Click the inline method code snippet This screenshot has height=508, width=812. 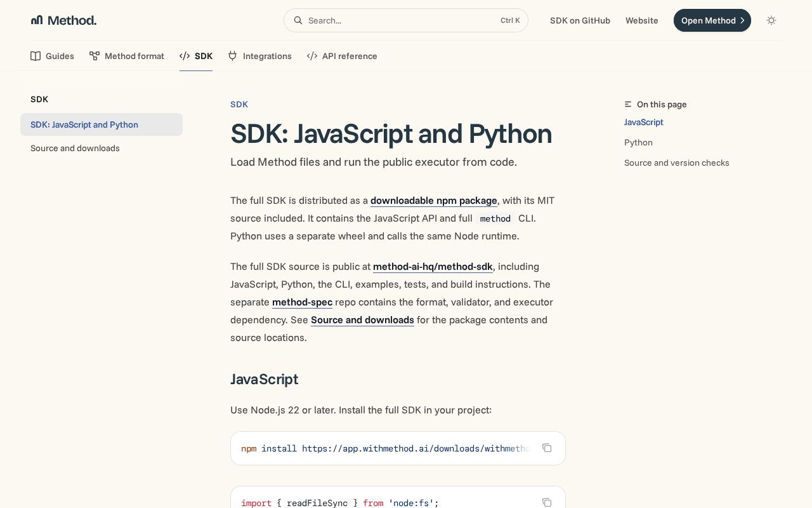click(x=495, y=218)
